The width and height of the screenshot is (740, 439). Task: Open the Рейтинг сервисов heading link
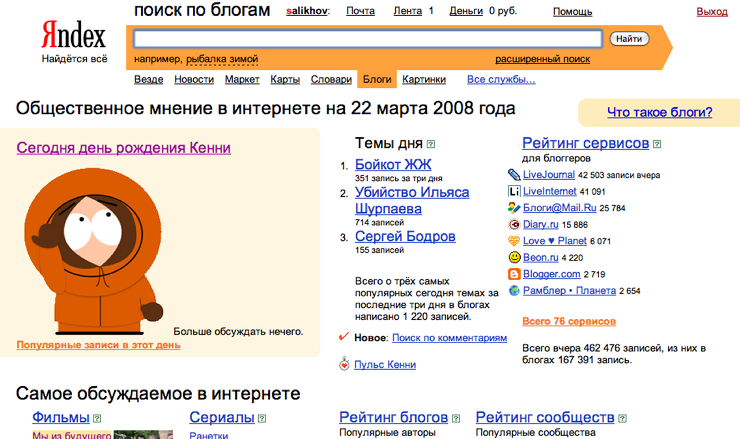tap(586, 143)
